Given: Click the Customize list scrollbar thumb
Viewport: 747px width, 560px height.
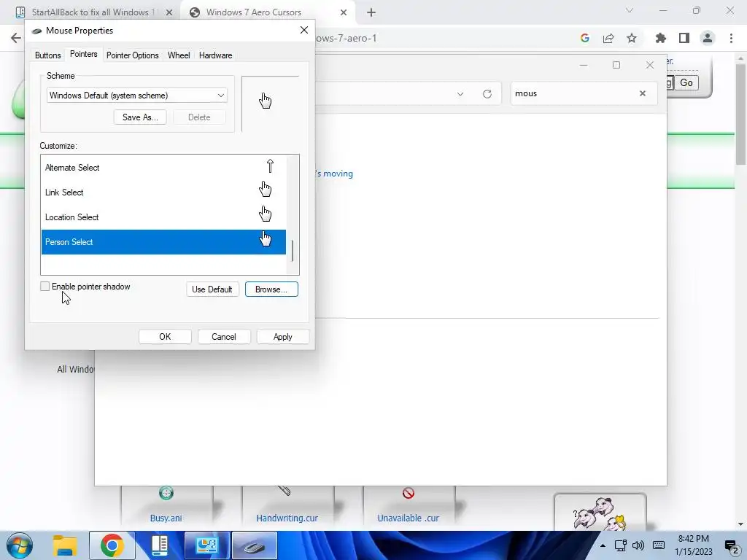Looking at the screenshot, I should point(293,251).
